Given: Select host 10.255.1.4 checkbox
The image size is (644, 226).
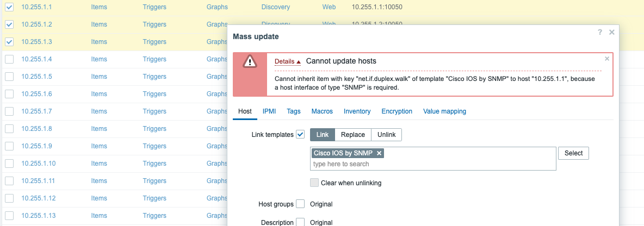Looking at the screenshot, I should (x=9, y=59).
